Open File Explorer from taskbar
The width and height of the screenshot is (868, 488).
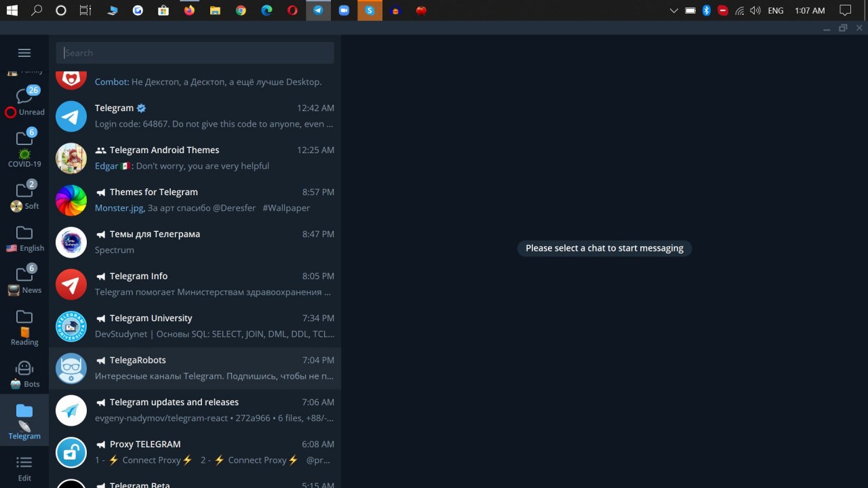tap(215, 10)
